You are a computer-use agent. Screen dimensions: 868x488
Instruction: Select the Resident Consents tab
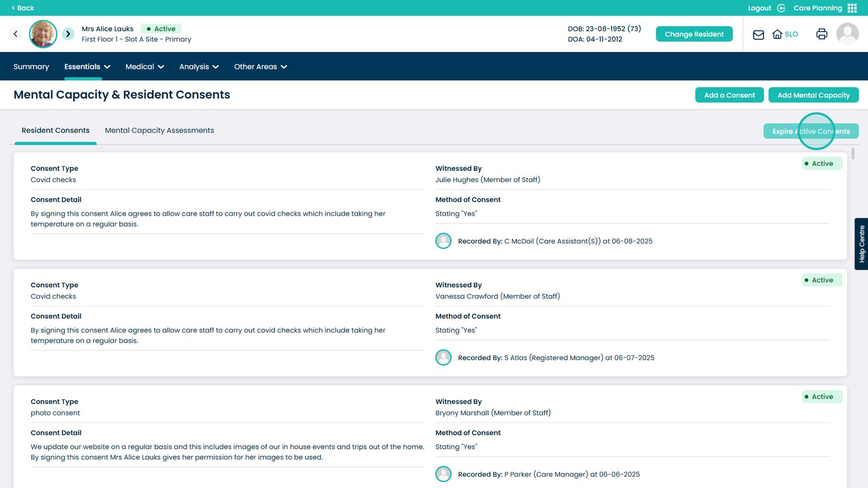(55, 131)
